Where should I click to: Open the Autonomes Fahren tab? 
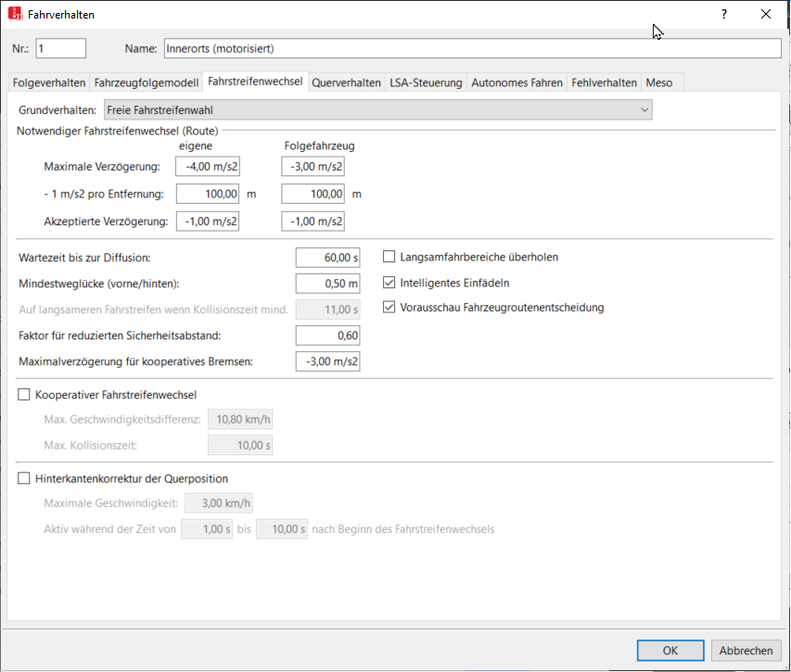(x=517, y=82)
